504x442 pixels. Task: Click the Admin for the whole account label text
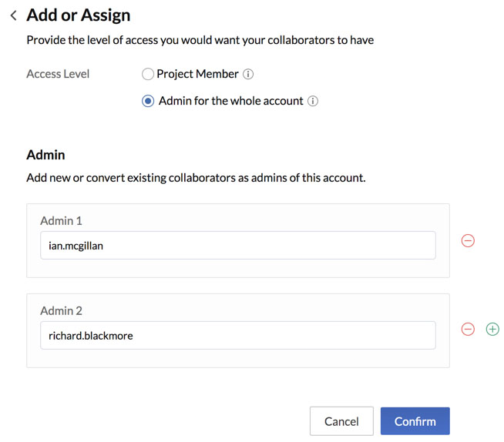point(231,101)
